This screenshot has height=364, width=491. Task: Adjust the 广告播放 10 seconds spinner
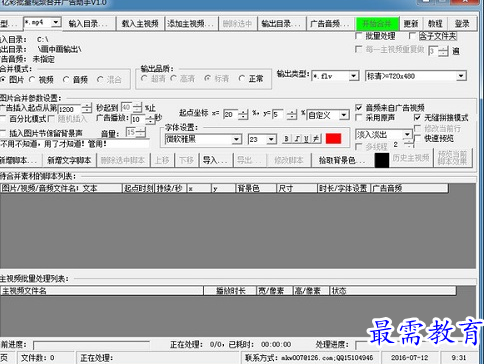[150, 119]
